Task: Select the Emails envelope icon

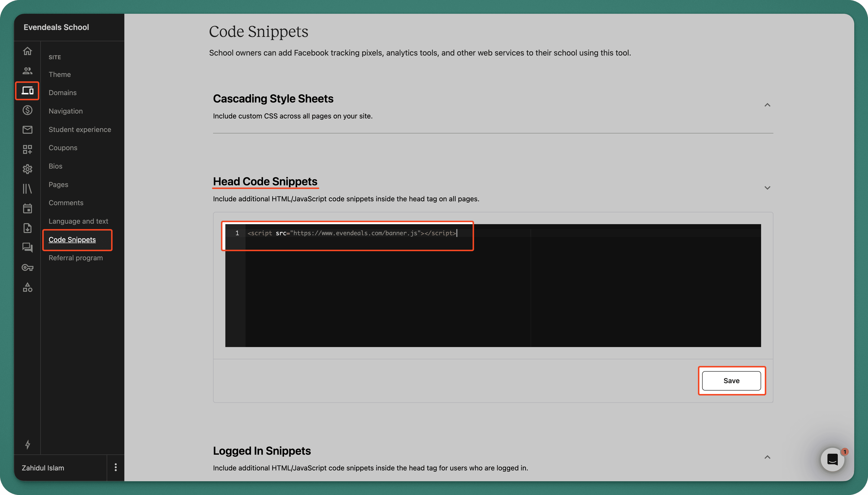Action: click(27, 130)
